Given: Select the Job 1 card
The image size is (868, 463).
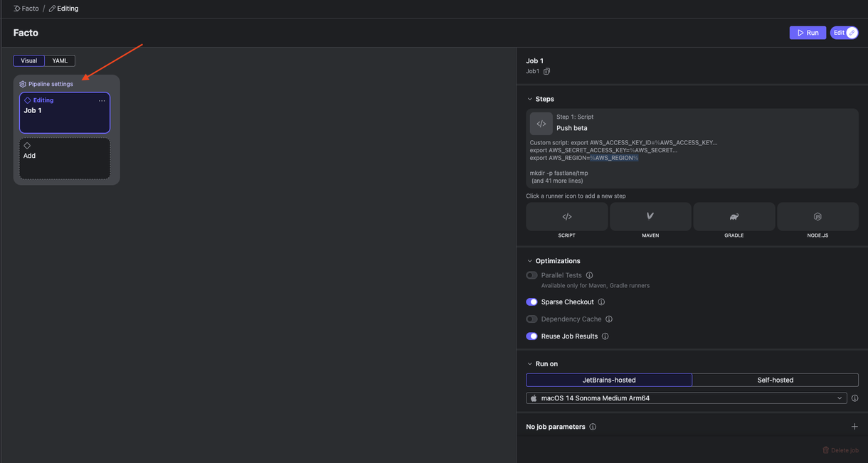Looking at the screenshot, I should click(x=65, y=112).
